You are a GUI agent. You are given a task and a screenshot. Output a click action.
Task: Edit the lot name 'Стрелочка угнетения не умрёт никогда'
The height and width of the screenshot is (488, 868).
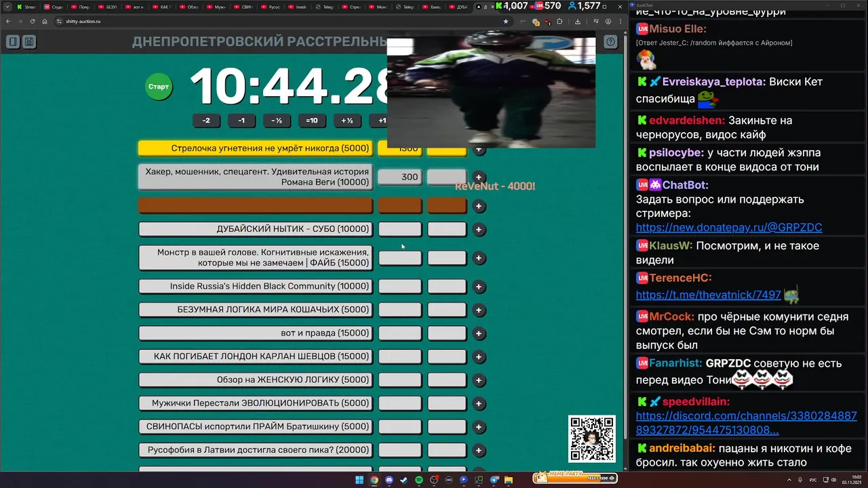[x=256, y=148]
